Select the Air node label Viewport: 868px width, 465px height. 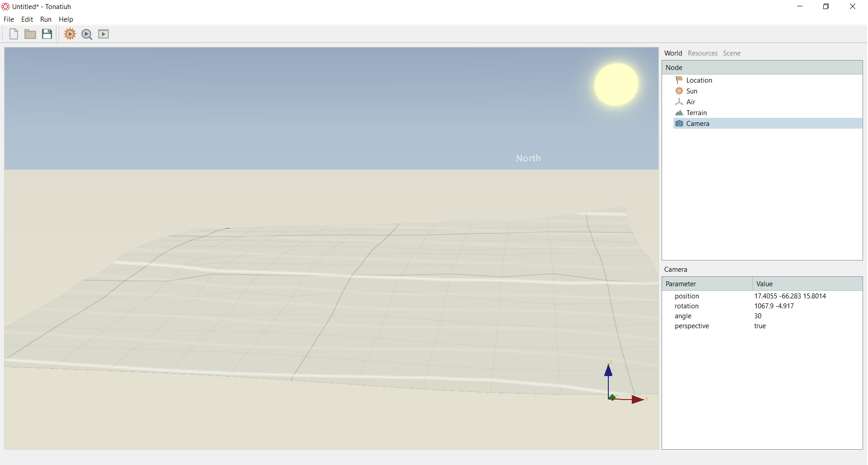[691, 102]
